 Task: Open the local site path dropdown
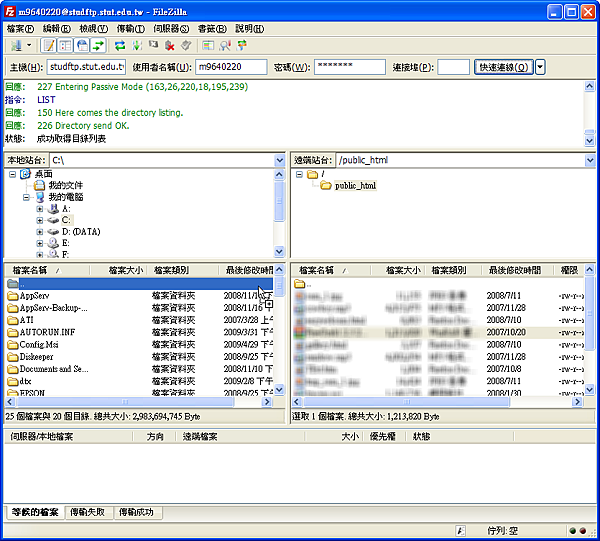coord(280,160)
